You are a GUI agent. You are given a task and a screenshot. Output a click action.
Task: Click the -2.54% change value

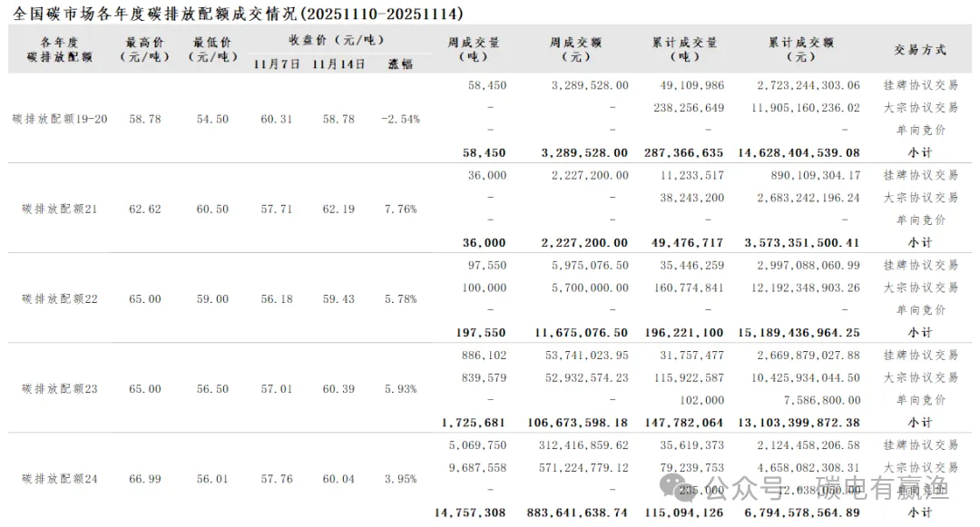pos(400,119)
